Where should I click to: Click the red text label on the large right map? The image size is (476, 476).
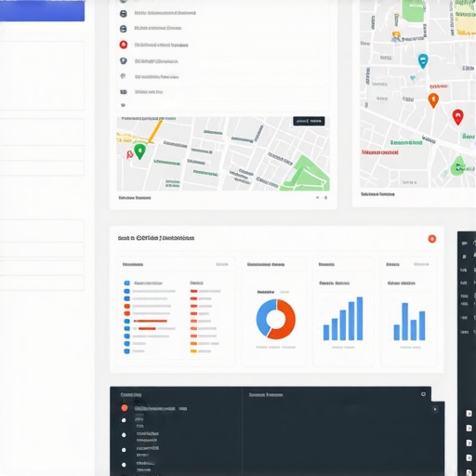(x=380, y=152)
